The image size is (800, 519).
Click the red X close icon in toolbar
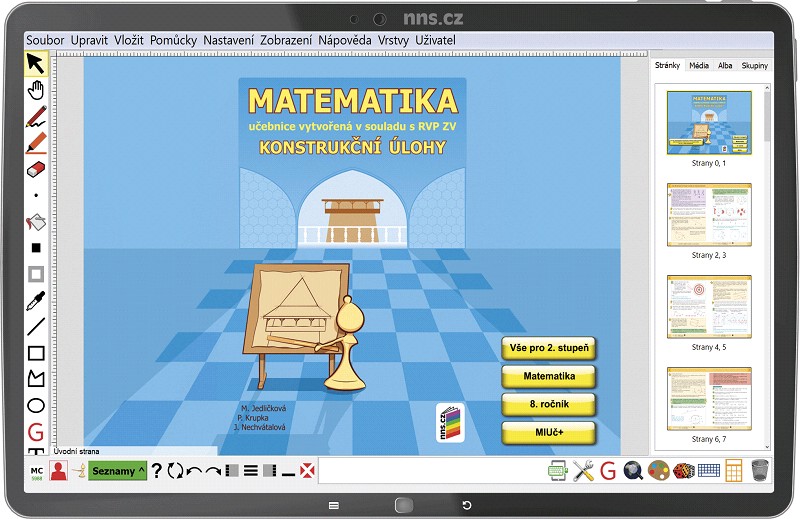(307, 471)
